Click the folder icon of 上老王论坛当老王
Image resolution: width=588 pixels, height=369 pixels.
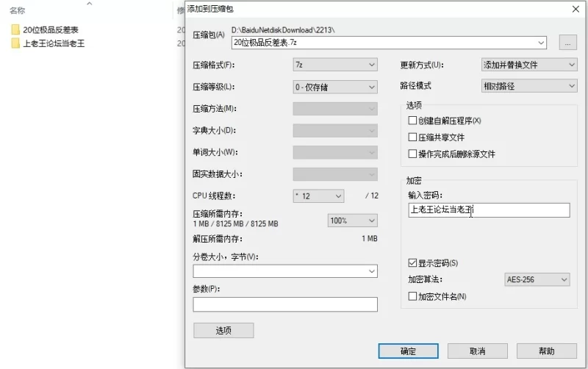15,43
